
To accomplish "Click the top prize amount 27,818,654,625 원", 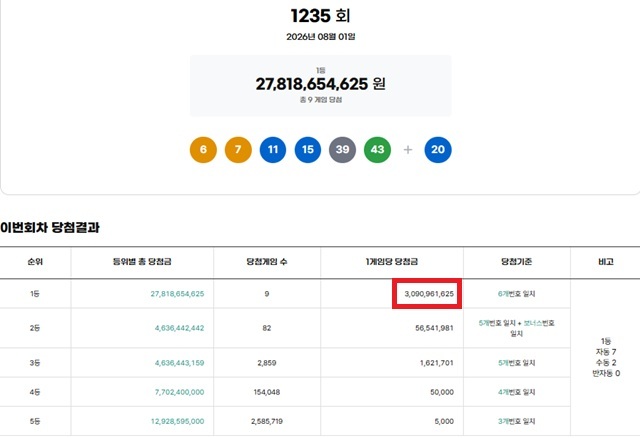I will [320, 84].
